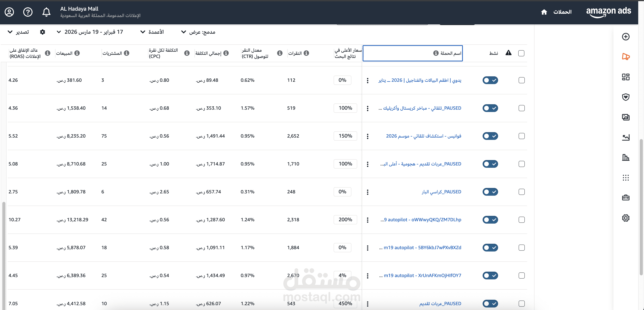Click the home icon in header
Screen dimensions: 644x310
(544, 12)
